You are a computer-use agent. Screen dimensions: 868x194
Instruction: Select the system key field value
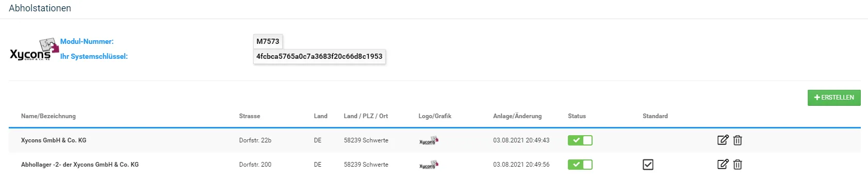(320, 56)
